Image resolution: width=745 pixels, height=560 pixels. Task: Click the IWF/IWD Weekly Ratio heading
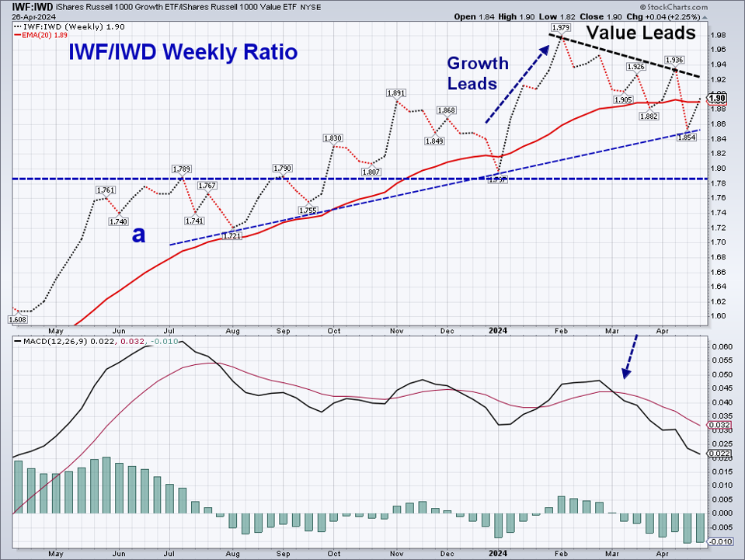coord(183,53)
